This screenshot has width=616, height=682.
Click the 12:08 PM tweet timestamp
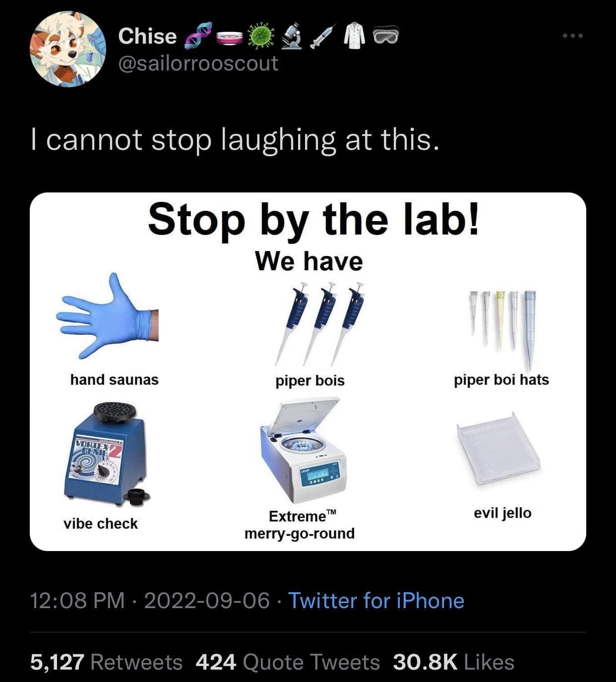click(x=77, y=601)
